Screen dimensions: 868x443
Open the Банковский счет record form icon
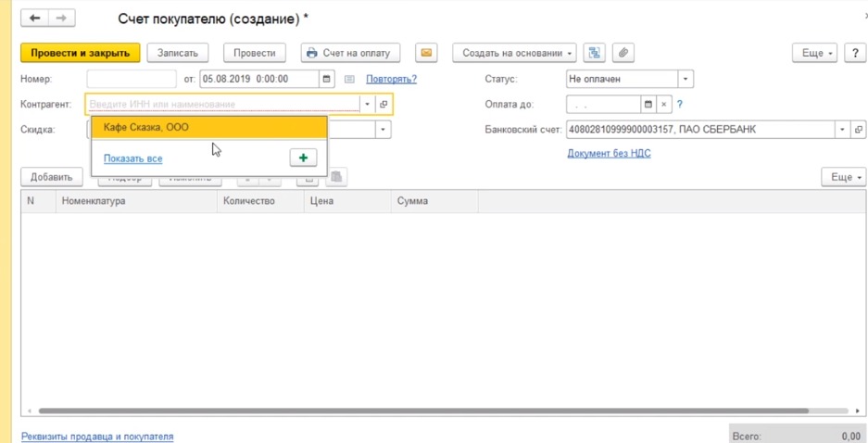pos(859,130)
